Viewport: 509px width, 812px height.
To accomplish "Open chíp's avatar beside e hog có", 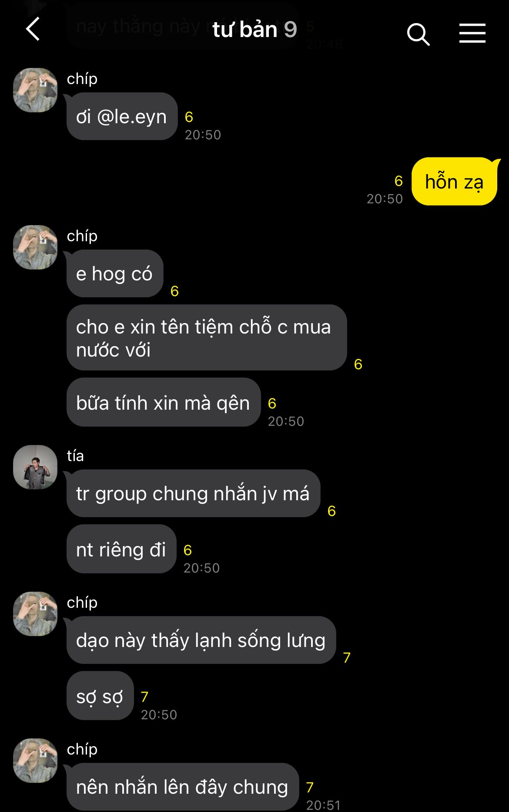I will pos(35,247).
